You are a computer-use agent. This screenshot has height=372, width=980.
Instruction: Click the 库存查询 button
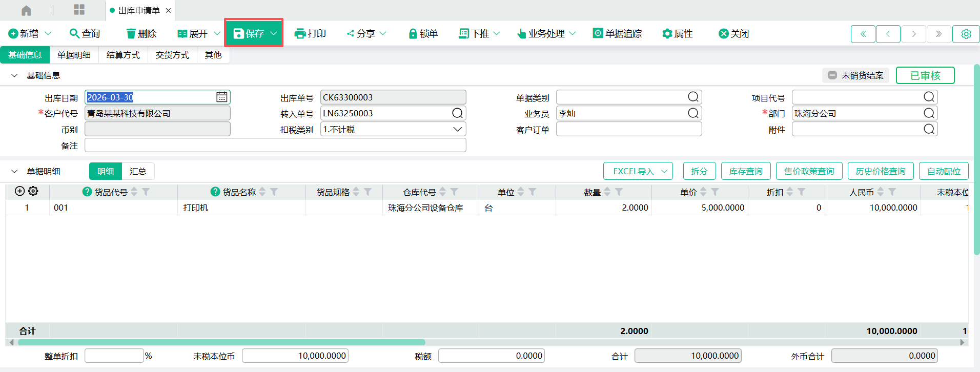click(746, 171)
